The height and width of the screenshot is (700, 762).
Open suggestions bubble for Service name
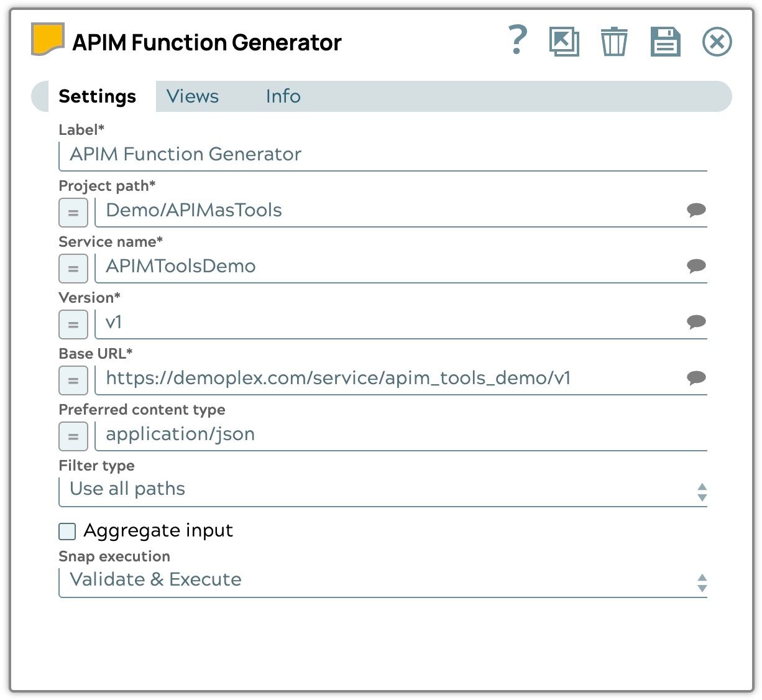point(695,266)
